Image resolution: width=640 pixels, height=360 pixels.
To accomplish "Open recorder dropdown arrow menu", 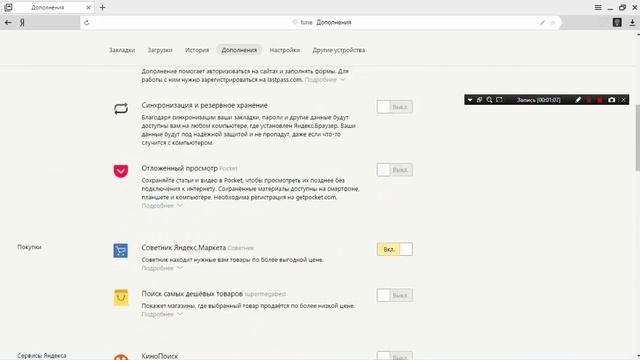I will click(470, 100).
